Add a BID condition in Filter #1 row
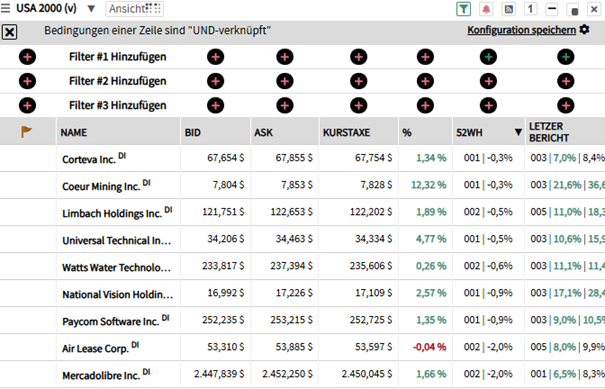 click(215, 57)
